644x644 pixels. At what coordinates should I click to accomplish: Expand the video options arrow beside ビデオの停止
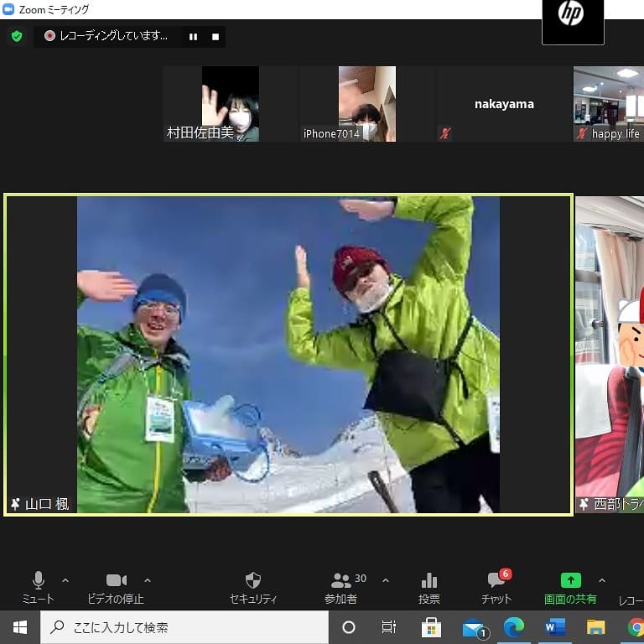[x=148, y=580]
